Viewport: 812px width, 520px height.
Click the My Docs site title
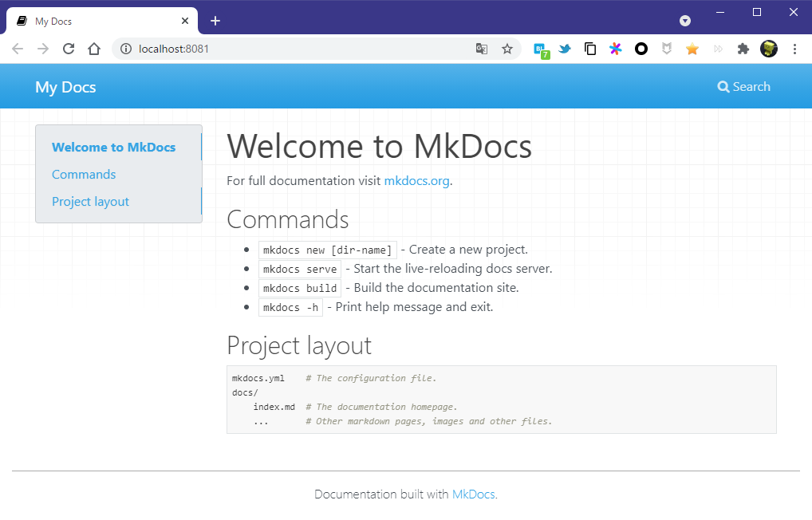coord(65,87)
